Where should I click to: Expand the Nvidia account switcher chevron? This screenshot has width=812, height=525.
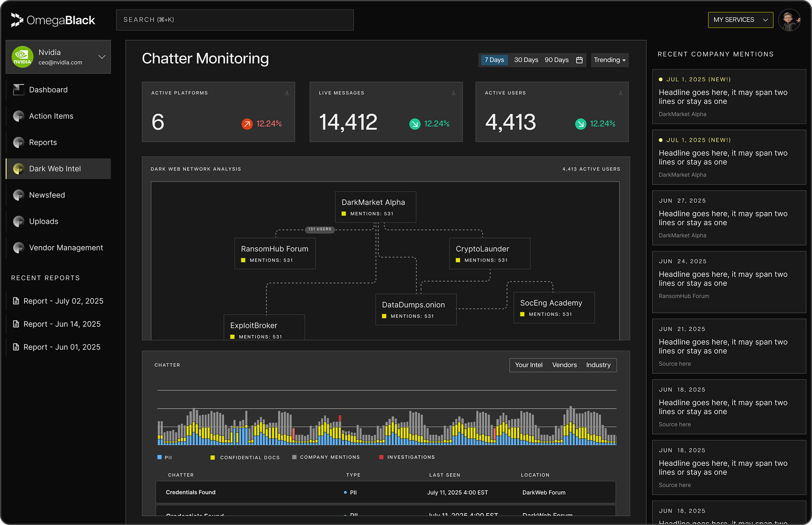102,57
